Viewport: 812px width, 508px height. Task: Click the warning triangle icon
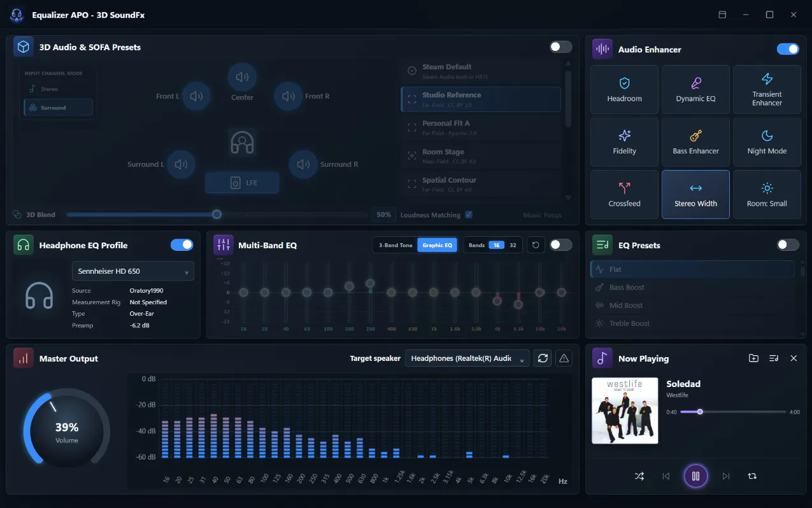[x=564, y=358]
